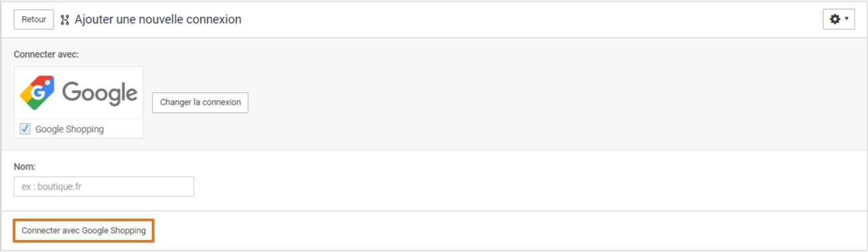Toggle the Google Shopping checkbox

[25, 129]
